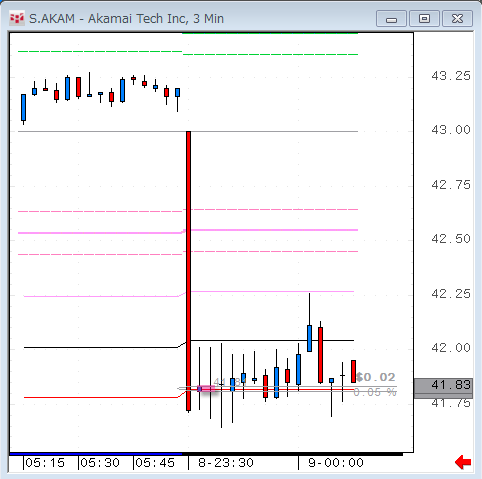The image size is (482, 479).
Task: Minimize the S.AKAM chart window
Action: [391, 18]
